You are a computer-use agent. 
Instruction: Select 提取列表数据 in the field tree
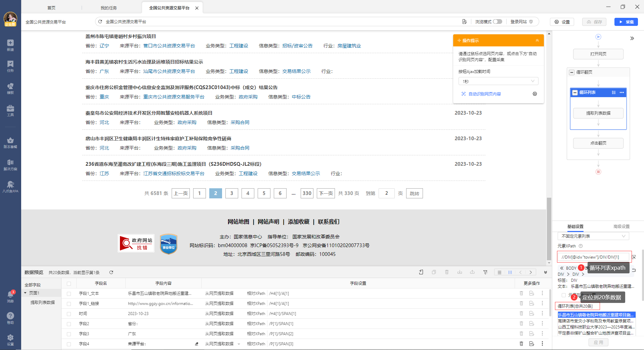click(x=43, y=303)
